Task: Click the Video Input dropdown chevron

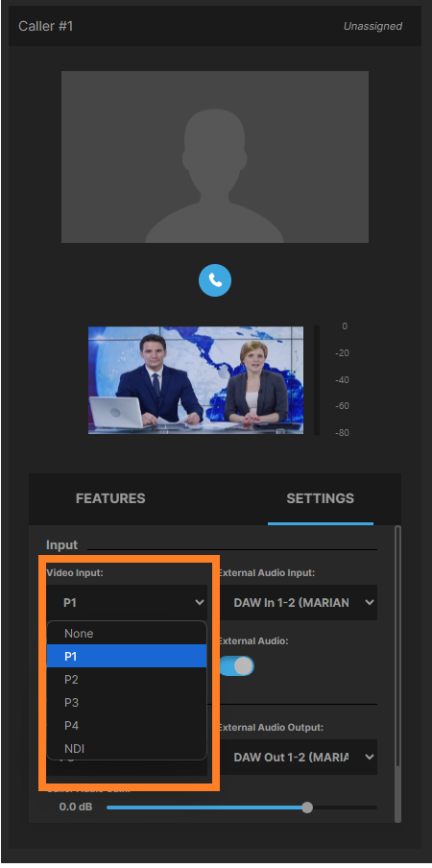Action: [x=199, y=602]
